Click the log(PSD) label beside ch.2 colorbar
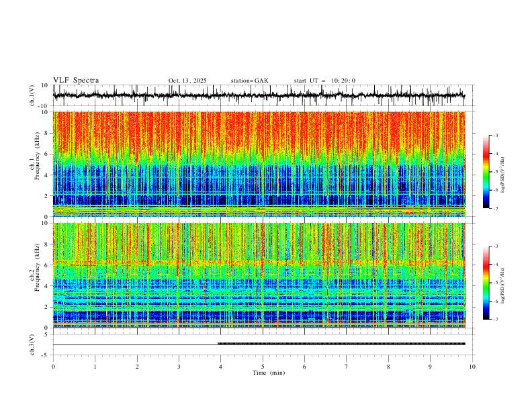Viewport: 532px width, 411px height. click(x=503, y=286)
